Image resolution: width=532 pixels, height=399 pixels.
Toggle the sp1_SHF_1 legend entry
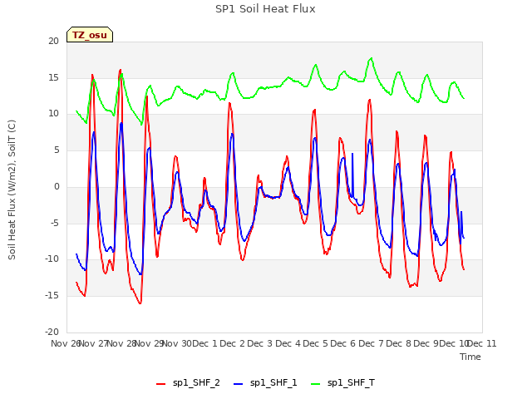(265, 382)
